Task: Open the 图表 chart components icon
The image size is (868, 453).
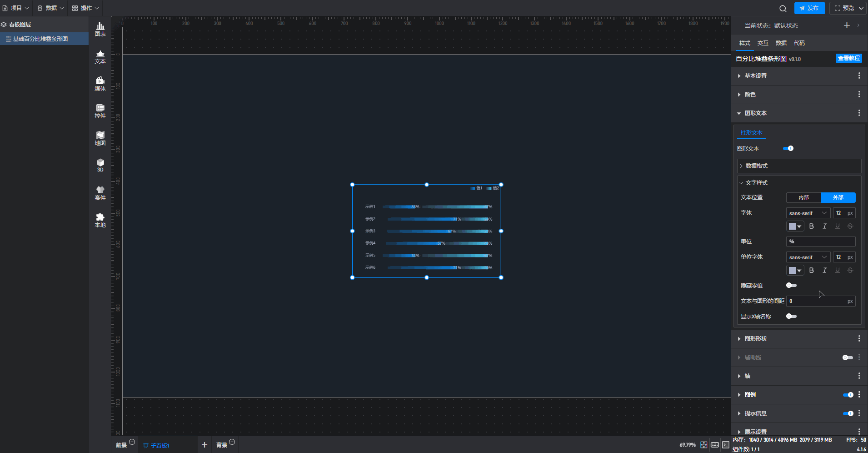Action: [100, 29]
